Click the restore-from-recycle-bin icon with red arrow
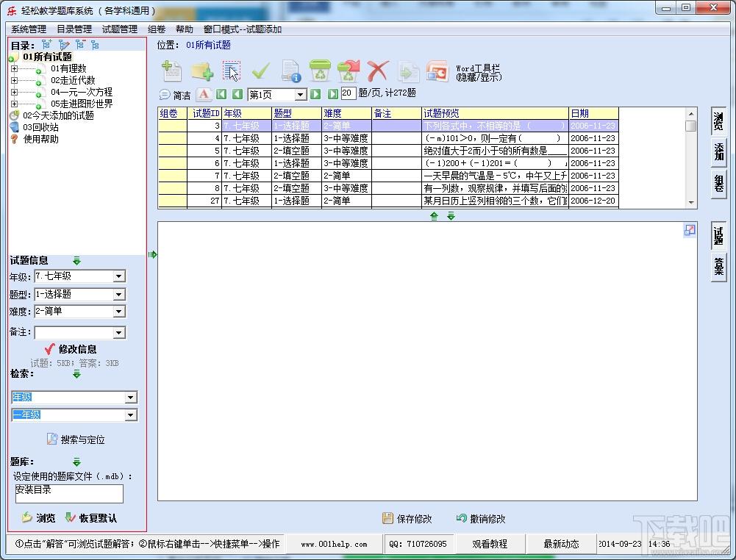This screenshot has height=560, width=736. tap(349, 72)
